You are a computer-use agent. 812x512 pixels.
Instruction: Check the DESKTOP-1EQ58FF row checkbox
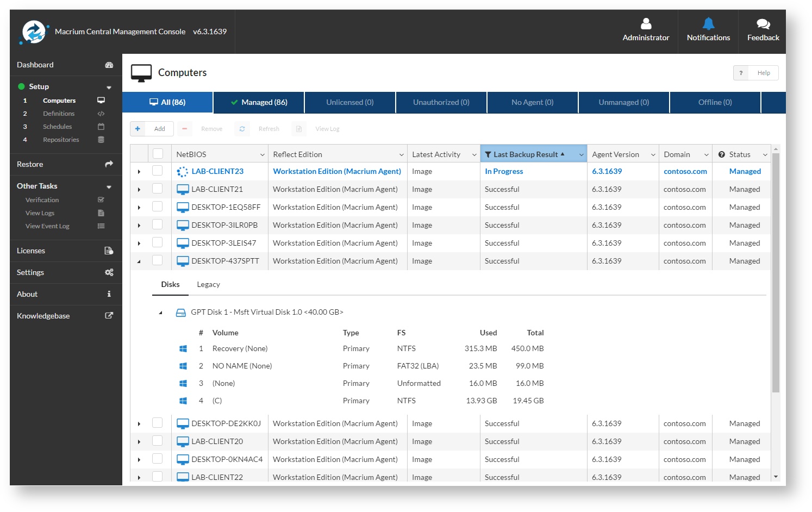(x=157, y=207)
